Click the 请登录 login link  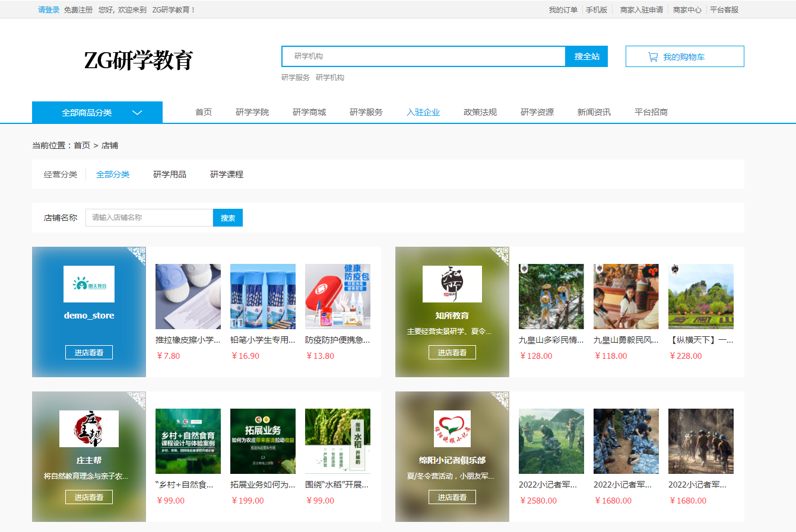(x=49, y=9)
